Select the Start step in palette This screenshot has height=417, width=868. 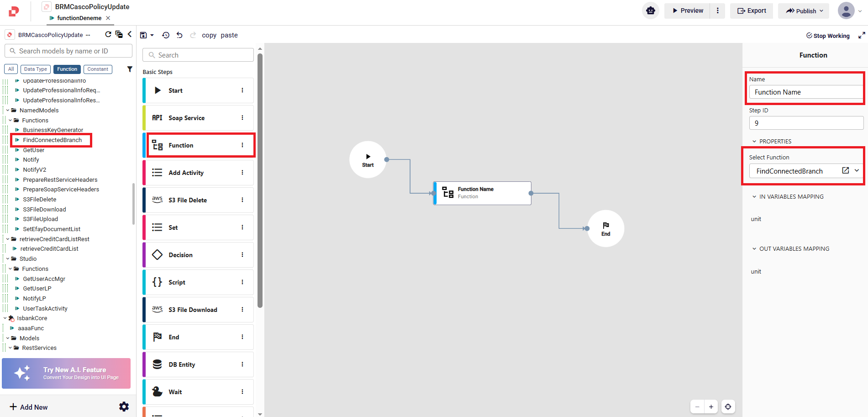198,90
